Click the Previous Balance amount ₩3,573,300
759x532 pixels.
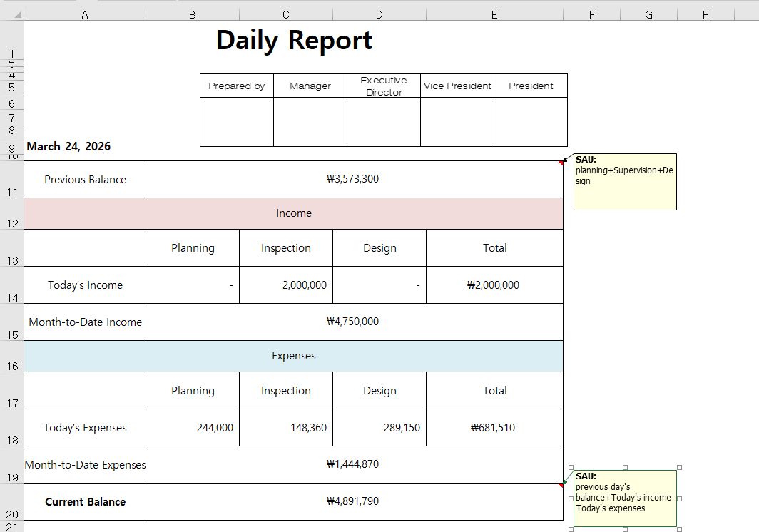point(353,179)
